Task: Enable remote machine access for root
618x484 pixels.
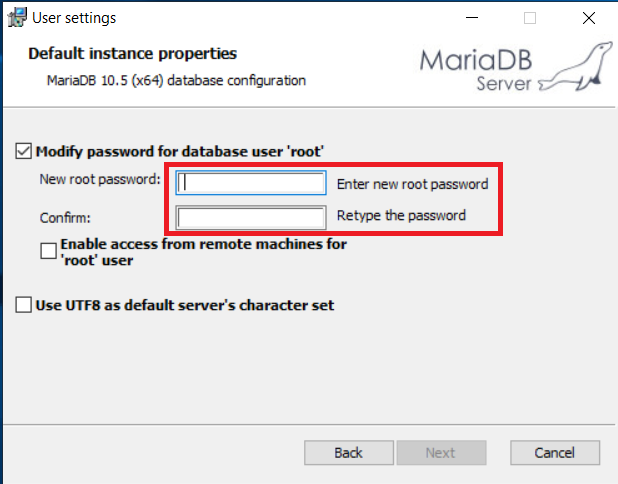Action: (x=48, y=251)
